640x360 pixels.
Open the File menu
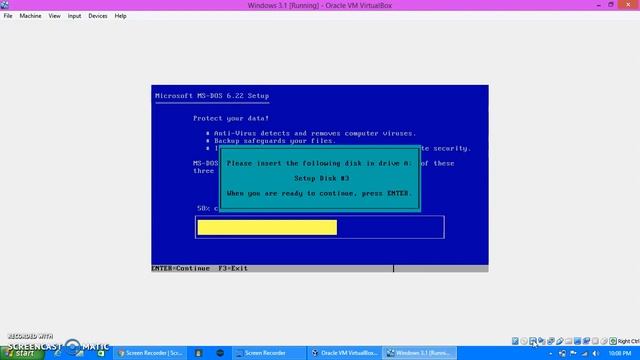pyautogui.click(x=8, y=16)
